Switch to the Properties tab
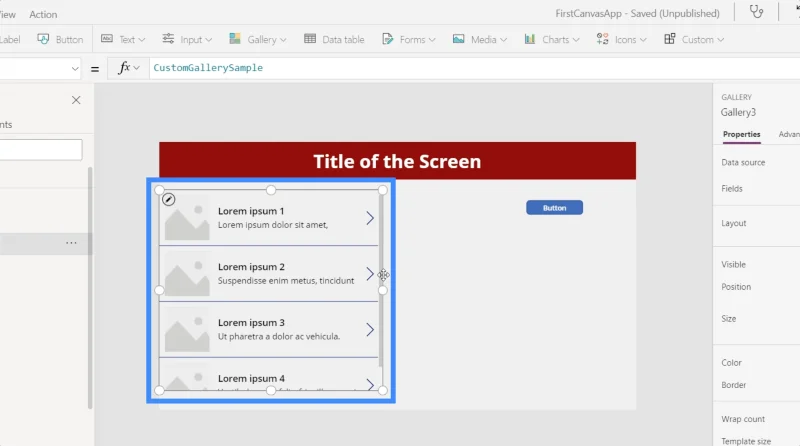 coord(741,134)
